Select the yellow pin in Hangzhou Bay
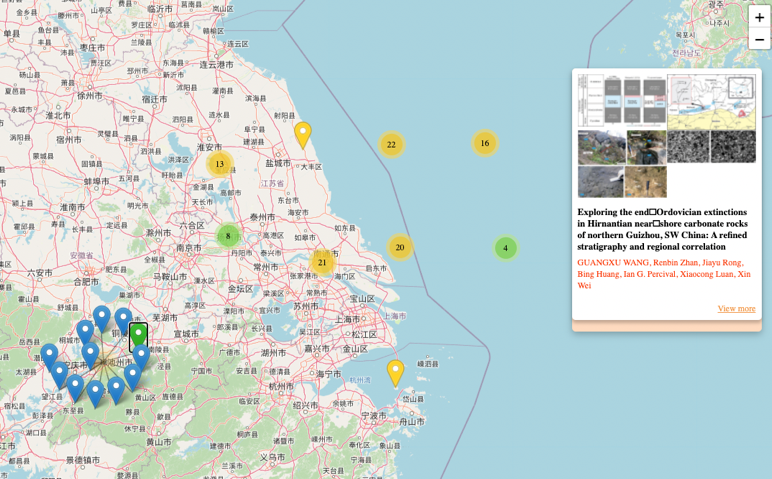Image resolution: width=772 pixels, height=479 pixels. tap(395, 372)
